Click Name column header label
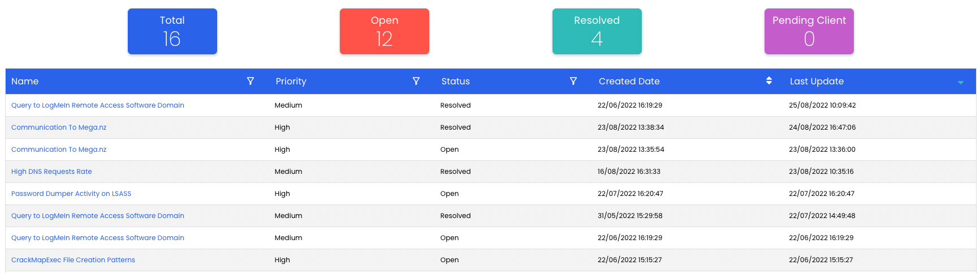Image resolution: width=980 pixels, height=273 pixels. pos(25,81)
